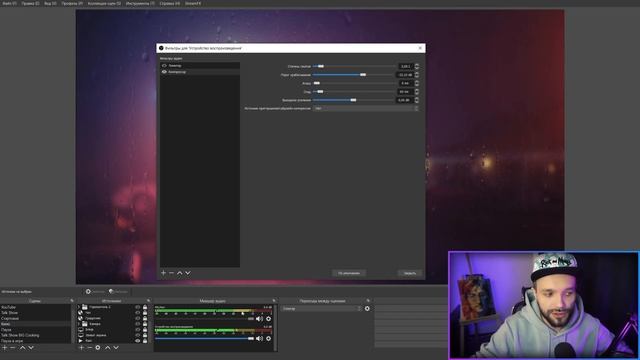
Task: Mute the playback device channel speaker icon
Action: [259, 338]
